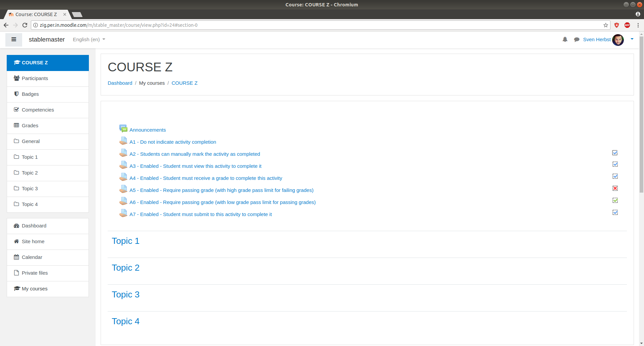Click the A3 completion status checkbox
This screenshot has width=644, height=346.
click(615, 164)
